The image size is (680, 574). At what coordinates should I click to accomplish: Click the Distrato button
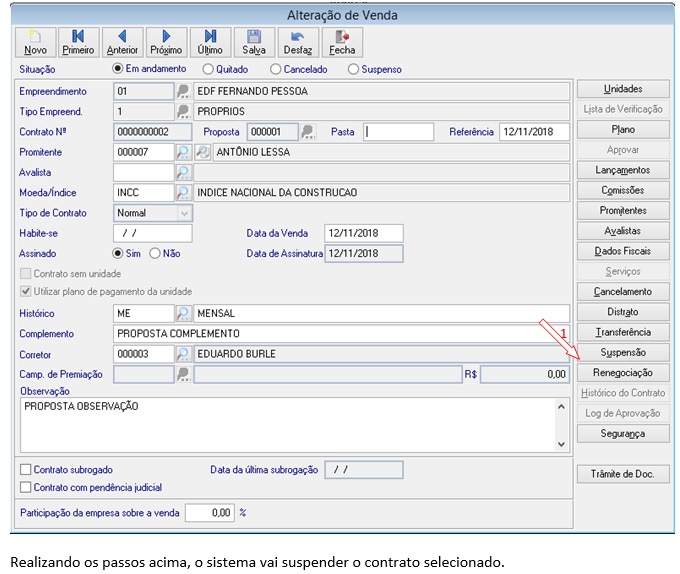(623, 312)
